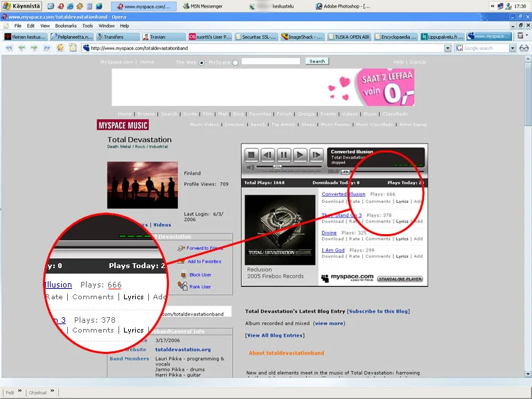This screenshot has height=399, width=532.
Task: Pause the song in the music player
Action: point(284,155)
